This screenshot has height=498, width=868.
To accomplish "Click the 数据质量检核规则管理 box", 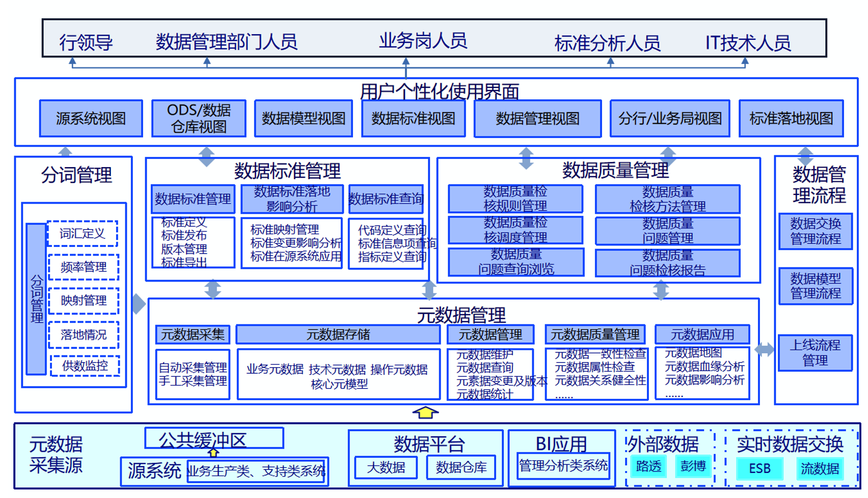I will click(x=516, y=199).
